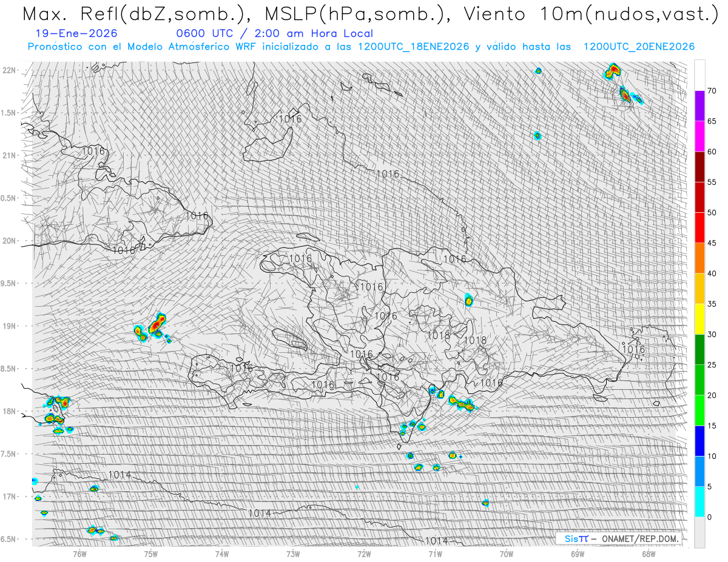This screenshot has width=728, height=562.
Task: Click the "72W" longitude axis label
Action: (364, 554)
